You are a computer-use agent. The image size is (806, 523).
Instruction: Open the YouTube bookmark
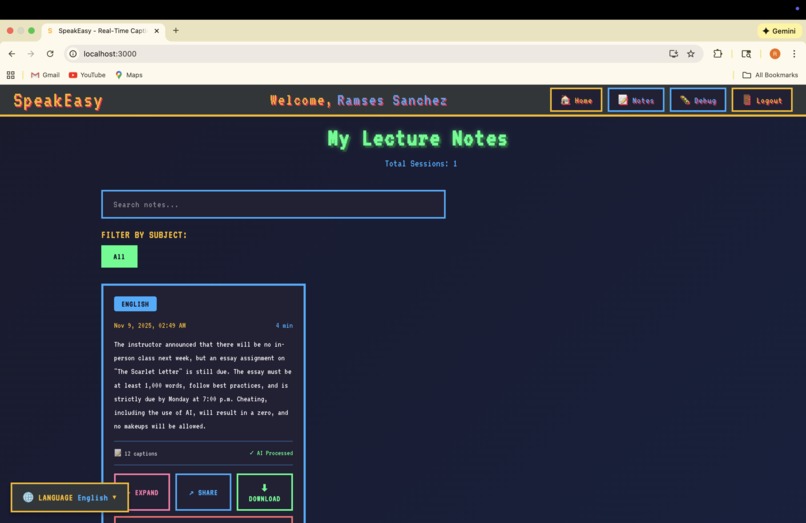click(87, 75)
